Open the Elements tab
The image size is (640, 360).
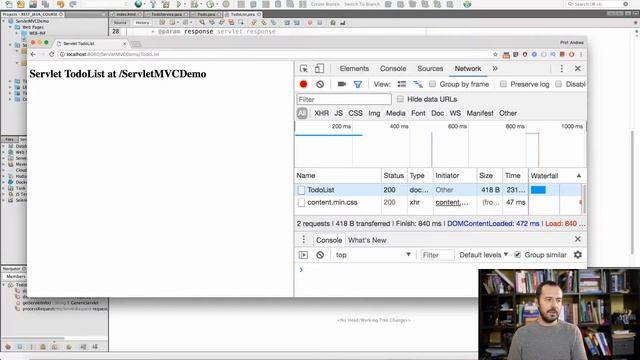354,69
